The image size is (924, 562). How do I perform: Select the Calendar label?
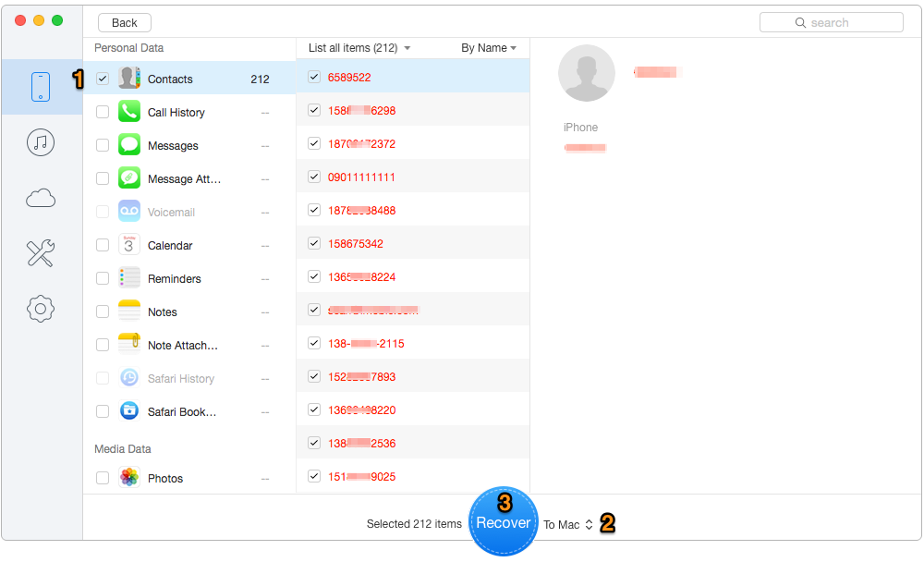tap(170, 245)
